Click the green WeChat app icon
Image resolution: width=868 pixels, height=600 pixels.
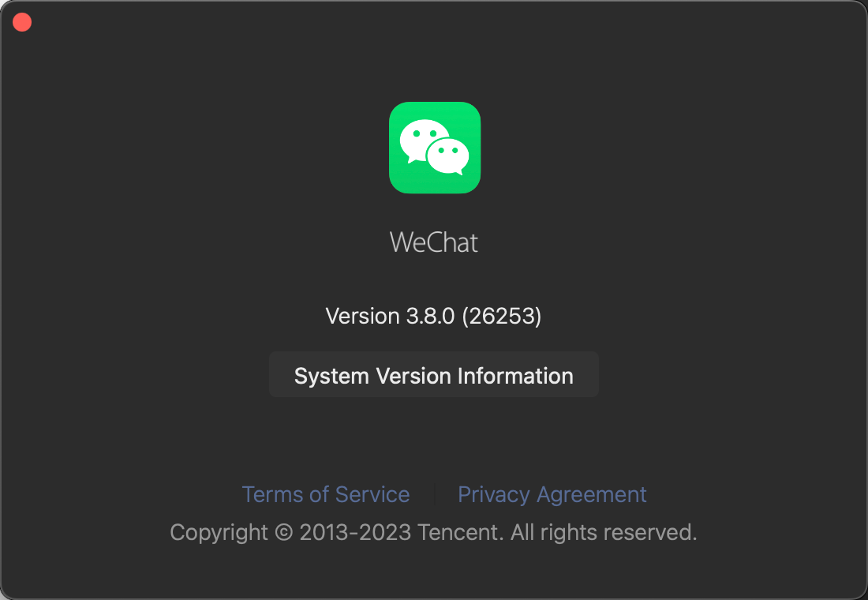pyautogui.click(x=435, y=148)
